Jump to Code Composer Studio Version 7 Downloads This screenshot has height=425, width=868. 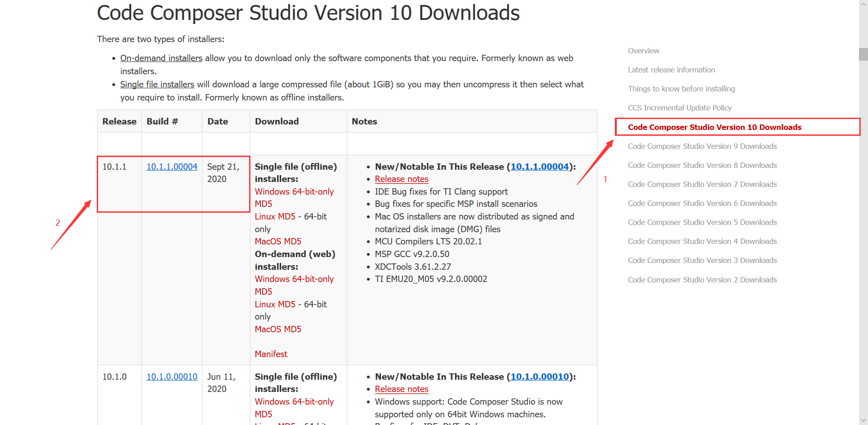tap(702, 184)
